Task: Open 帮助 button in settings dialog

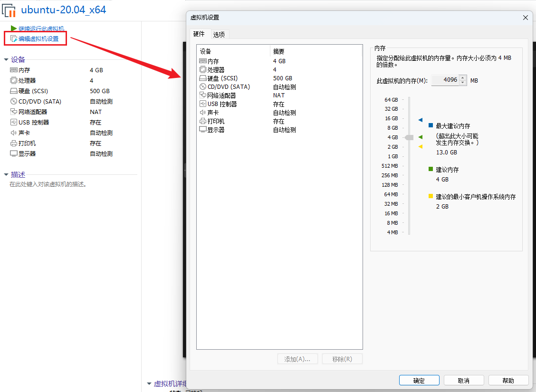Action: (508, 381)
